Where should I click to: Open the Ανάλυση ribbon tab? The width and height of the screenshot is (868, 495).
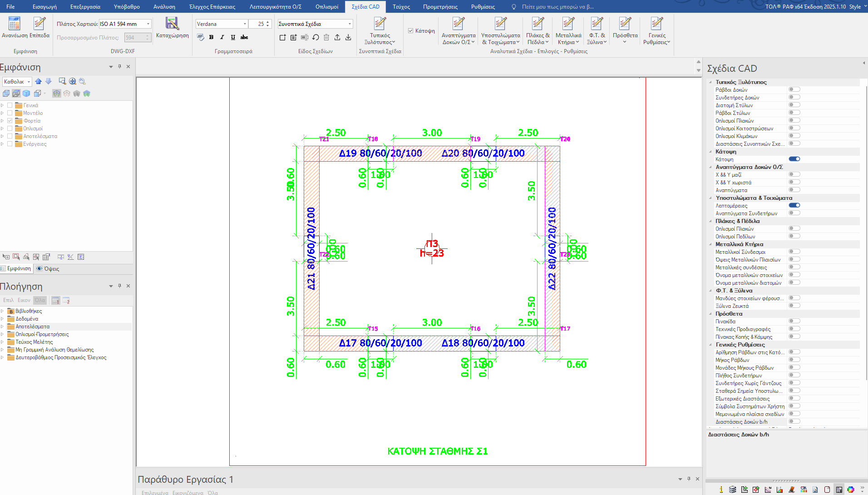coord(164,7)
